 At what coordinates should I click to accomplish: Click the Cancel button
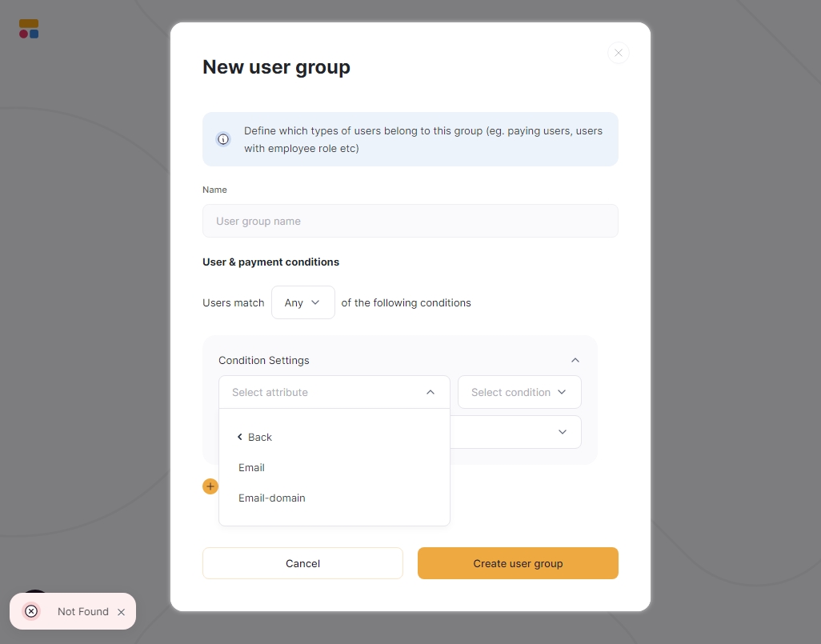[302, 563]
